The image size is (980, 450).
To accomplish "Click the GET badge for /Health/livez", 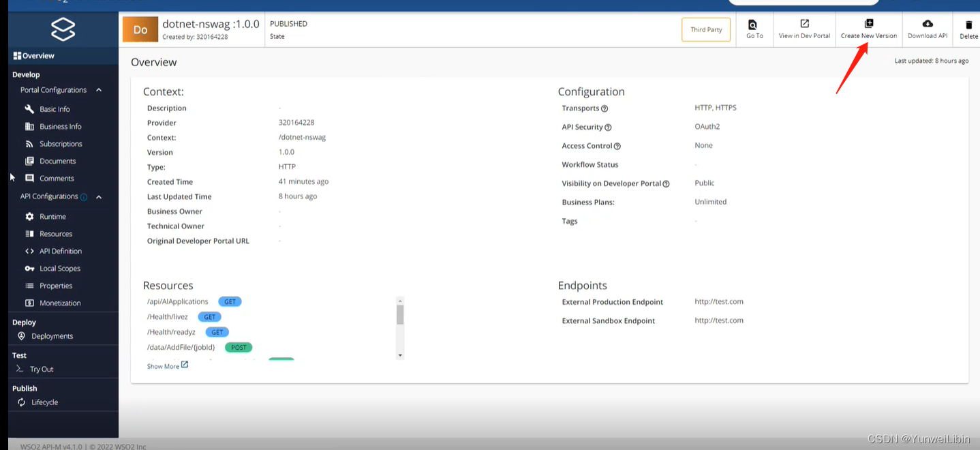I will coord(209,317).
